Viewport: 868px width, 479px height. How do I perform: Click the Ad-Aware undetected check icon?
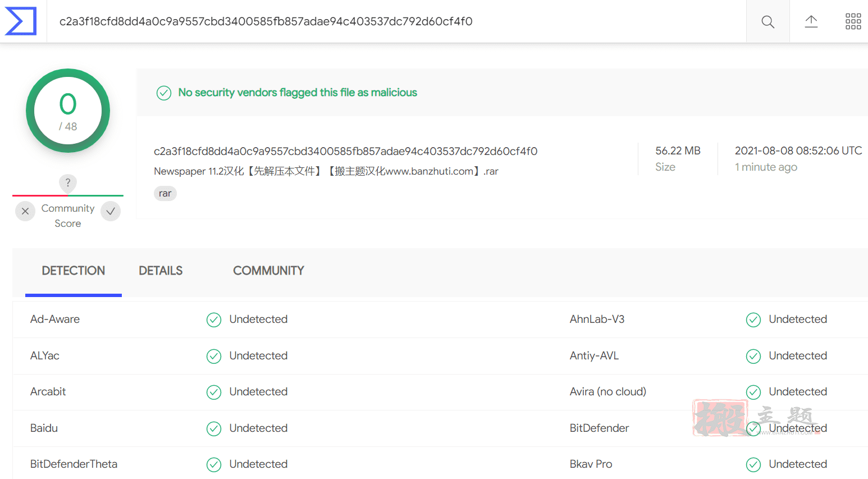(214, 320)
